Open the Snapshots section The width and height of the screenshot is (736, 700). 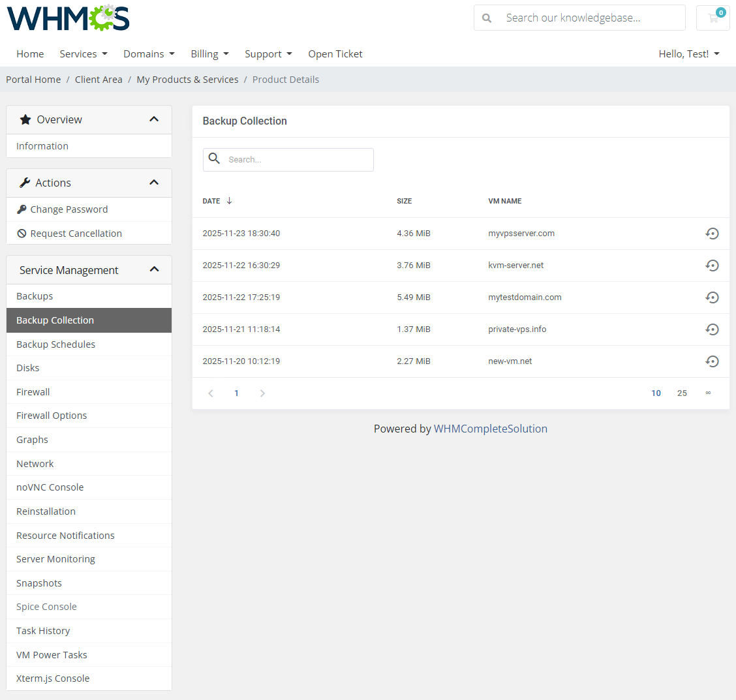[x=39, y=583]
